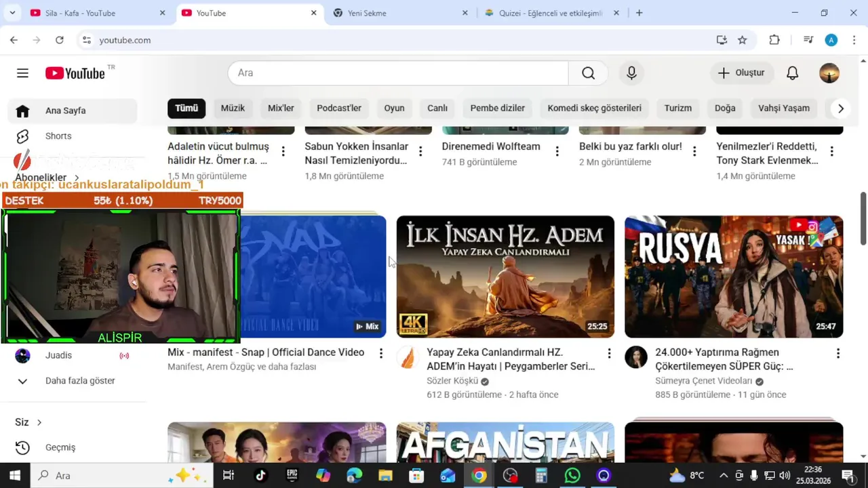Image resolution: width=868 pixels, height=488 pixels.
Task: Open options for Direnemedi Wolfteam video
Action: coord(557,151)
